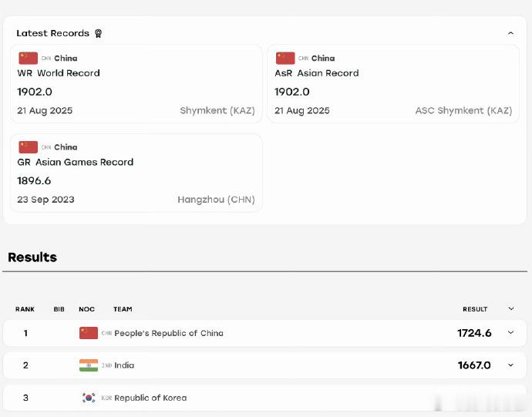Select the Republic of Korea team name
This screenshot has width=532, height=417.
click(x=150, y=398)
